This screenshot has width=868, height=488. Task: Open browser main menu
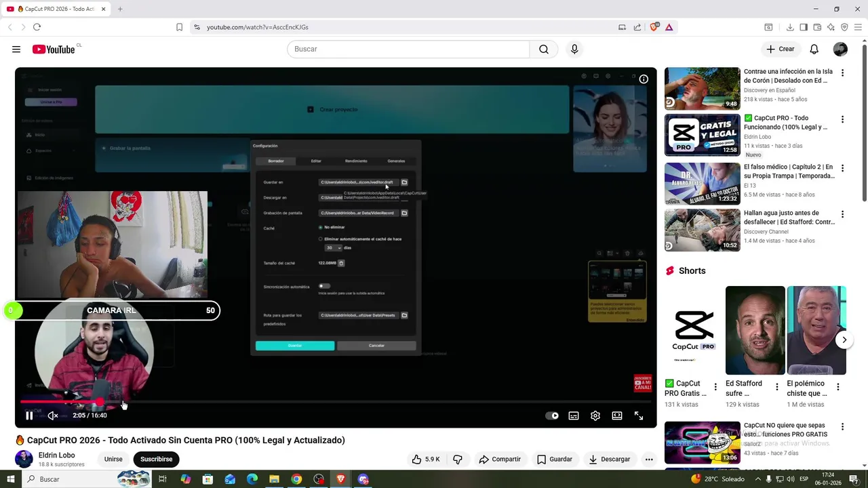(859, 27)
